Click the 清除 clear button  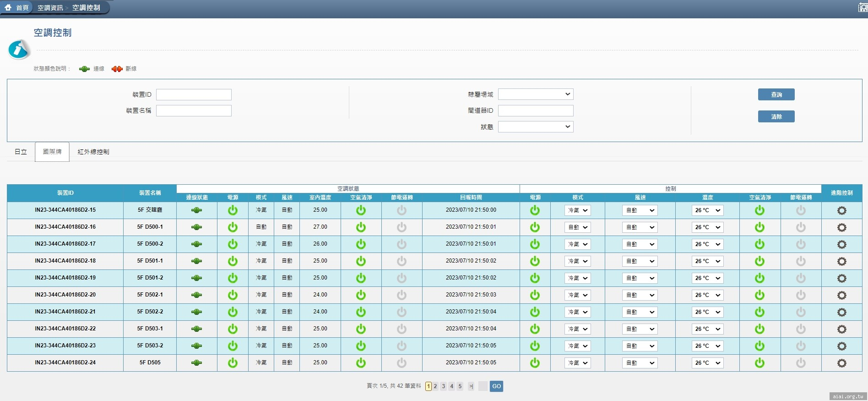click(x=776, y=116)
